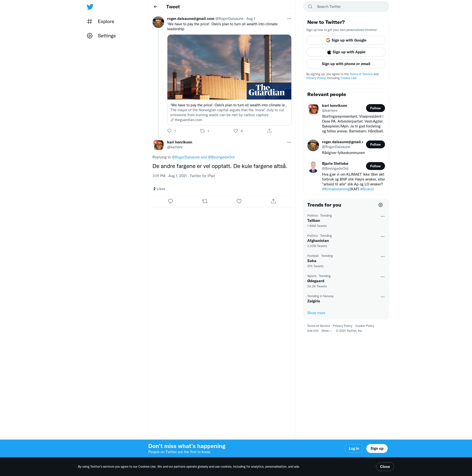Click the #Biokull hashtag
Image resolution: width=472 pixels, height=476 pixels.
click(x=367, y=189)
